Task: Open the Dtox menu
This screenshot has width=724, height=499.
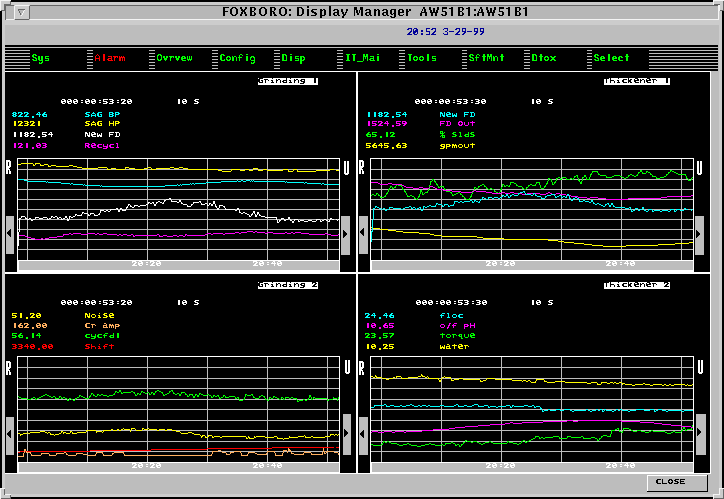Action: (x=543, y=58)
